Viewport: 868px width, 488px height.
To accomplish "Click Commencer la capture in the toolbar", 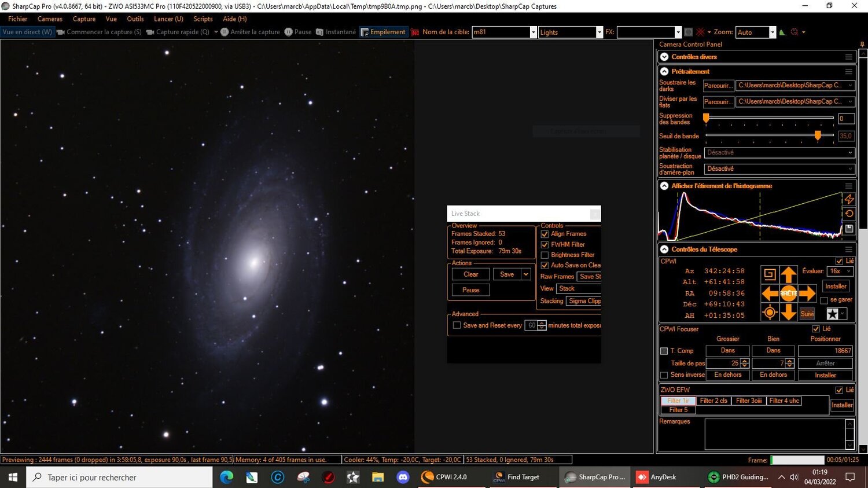I will pos(99,32).
